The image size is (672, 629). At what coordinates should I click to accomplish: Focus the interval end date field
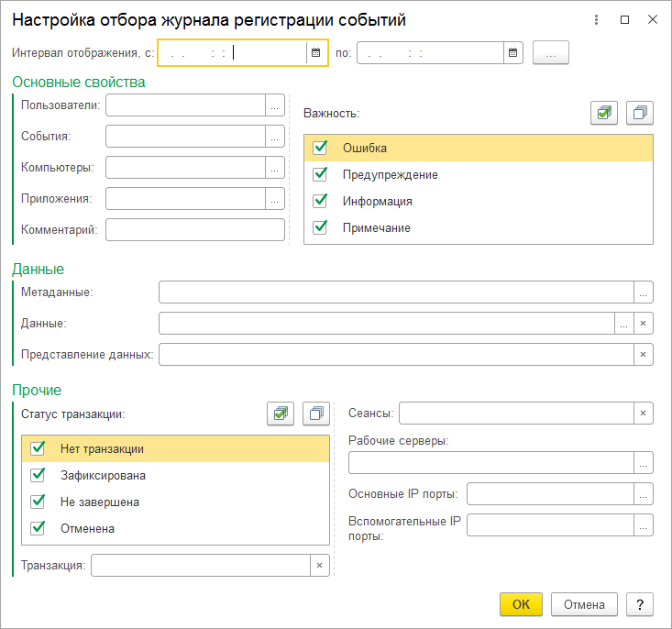[x=430, y=53]
